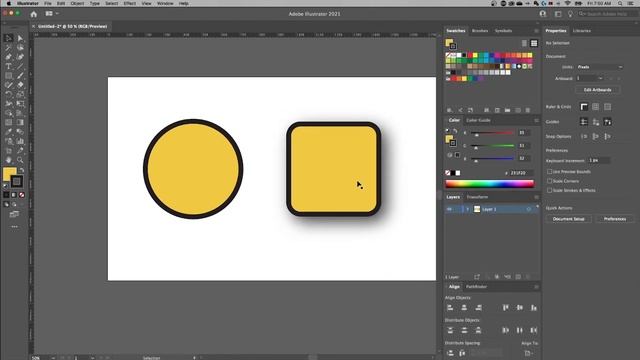
Task: Click Vertical Align Top icon
Action: (x=506, y=308)
